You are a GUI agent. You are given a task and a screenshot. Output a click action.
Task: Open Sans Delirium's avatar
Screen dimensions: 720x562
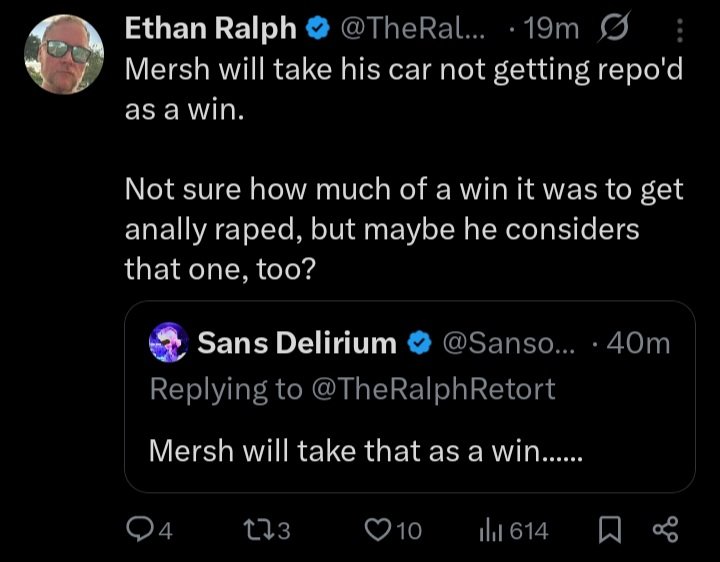pyautogui.click(x=169, y=343)
